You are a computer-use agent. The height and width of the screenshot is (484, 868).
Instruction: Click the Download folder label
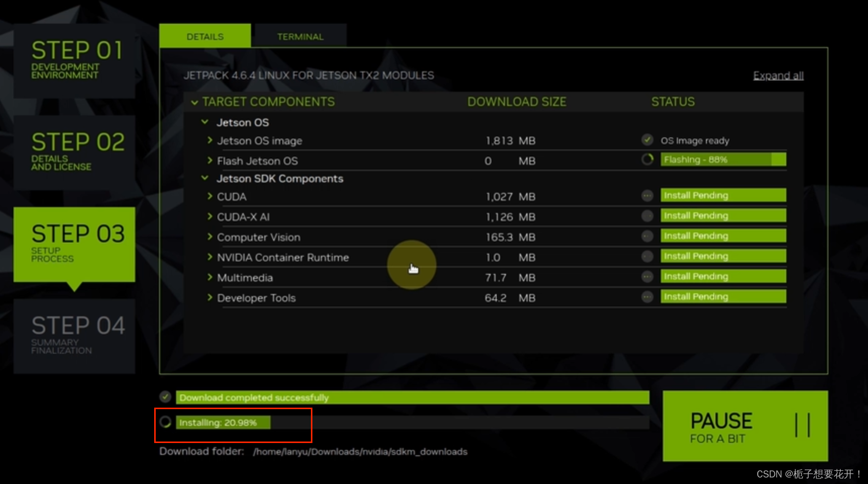point(202,451)
